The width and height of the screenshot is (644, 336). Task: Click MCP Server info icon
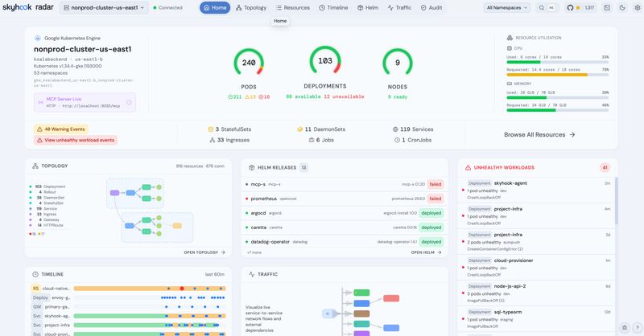pyautogui.click(x=129, y=102)
